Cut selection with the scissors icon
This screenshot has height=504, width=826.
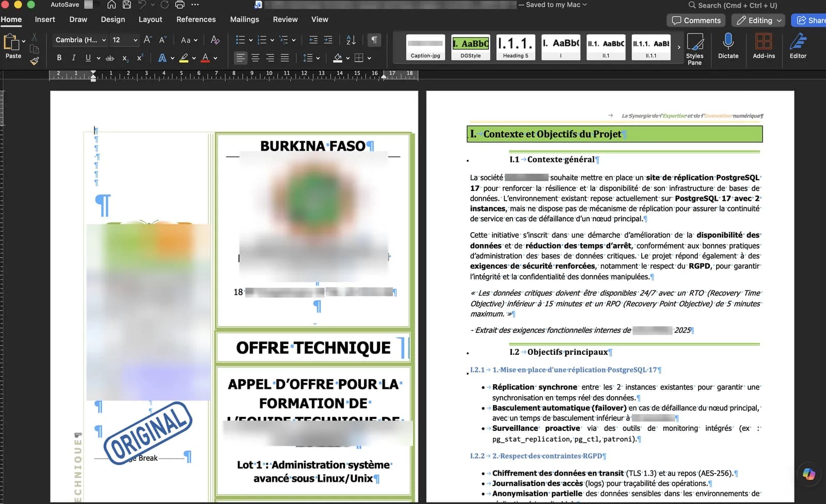(34, 37)
